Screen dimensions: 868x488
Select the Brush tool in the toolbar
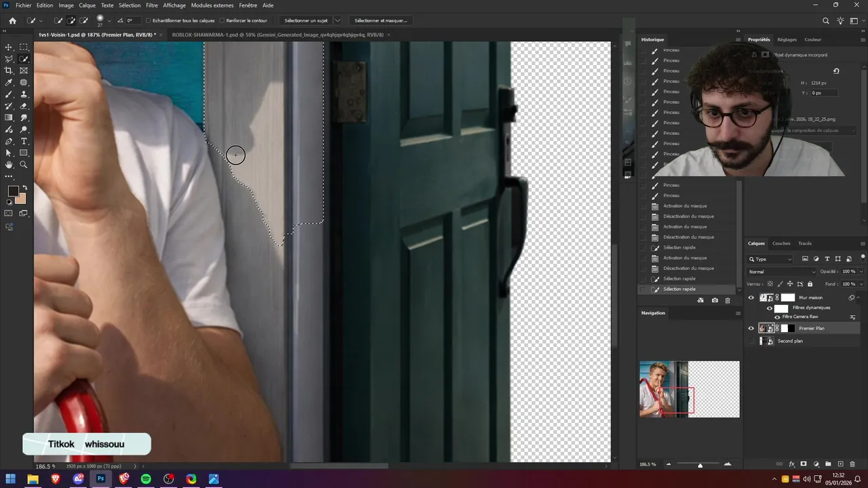tap(9, 94)
